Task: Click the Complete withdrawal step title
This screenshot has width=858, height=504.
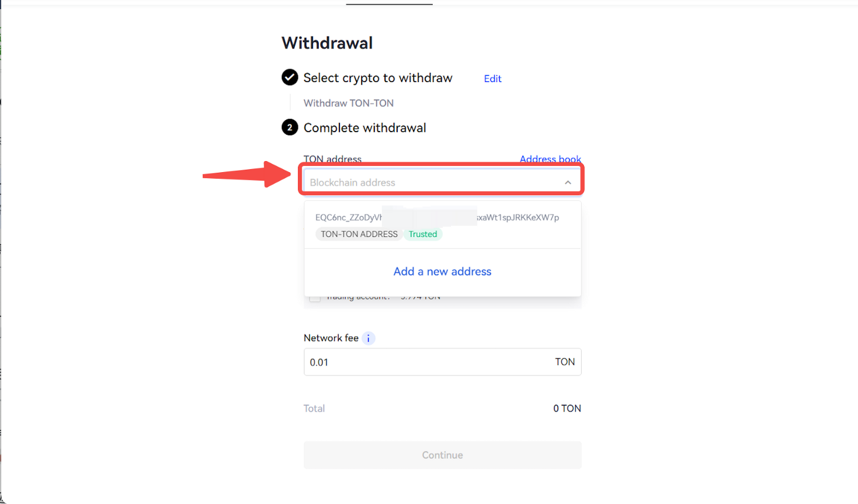Action: (x=365, y=127)
